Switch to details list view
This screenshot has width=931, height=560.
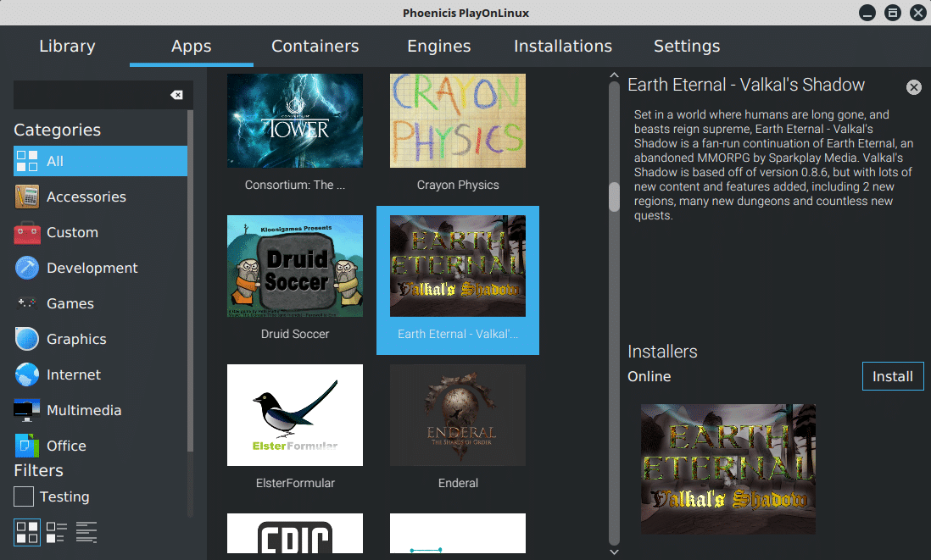point(86,532)
